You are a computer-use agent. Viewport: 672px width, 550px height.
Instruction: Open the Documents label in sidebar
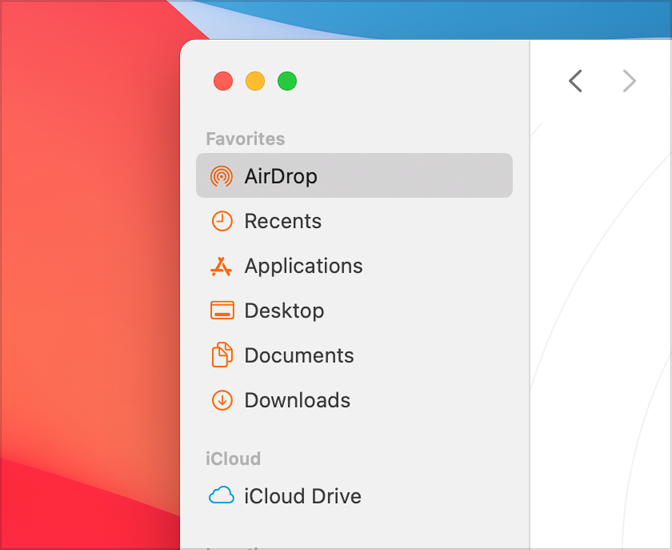[x=299, y=355]
